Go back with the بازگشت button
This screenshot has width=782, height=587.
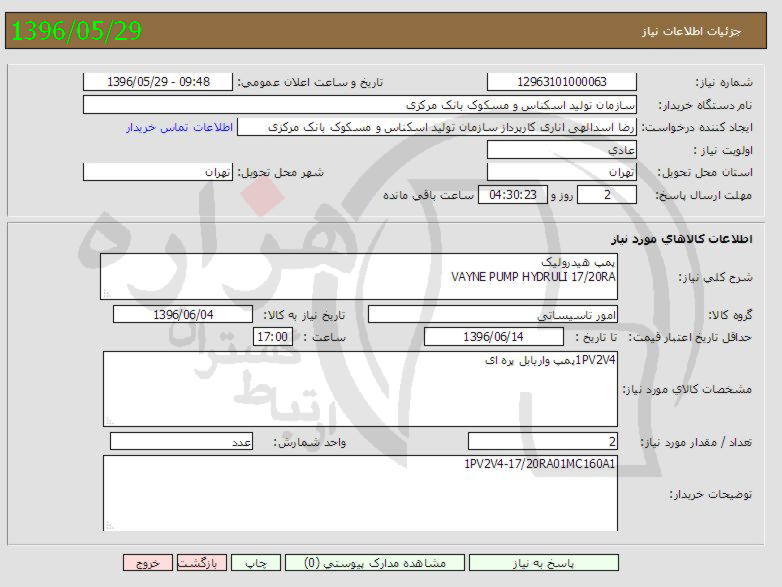[203, 563]
